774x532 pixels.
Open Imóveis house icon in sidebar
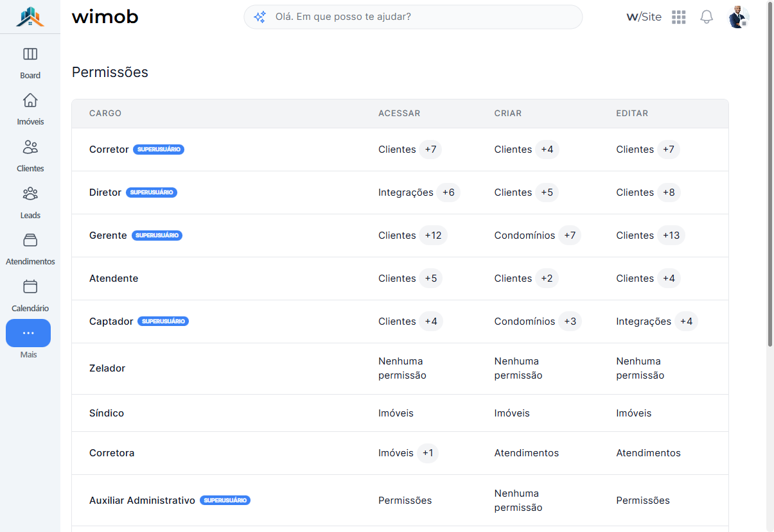click(x=30, y=100)
